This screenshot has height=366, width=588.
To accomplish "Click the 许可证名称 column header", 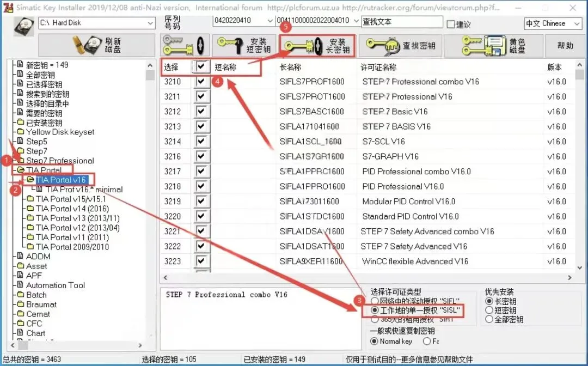I will point(378,68).
